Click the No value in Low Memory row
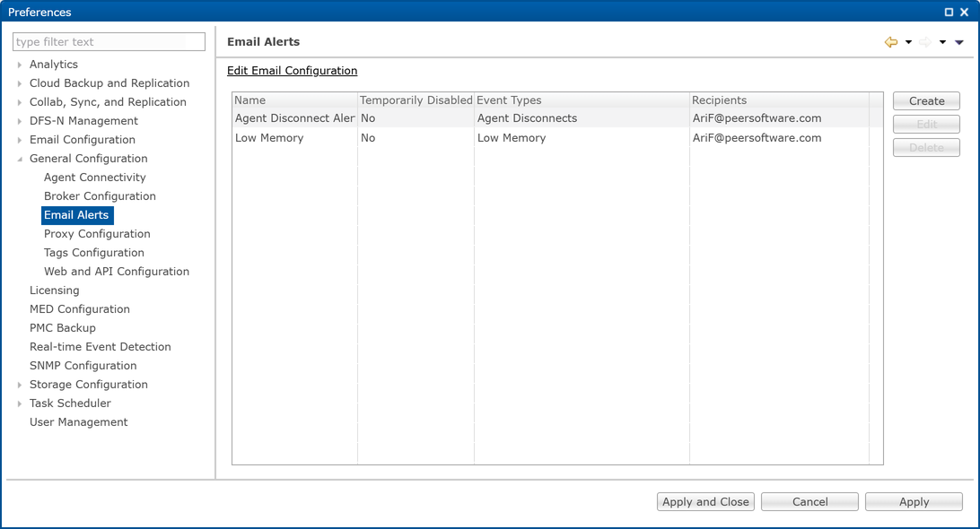The width and height of the screenshot is (980, 529). point(368,138)
